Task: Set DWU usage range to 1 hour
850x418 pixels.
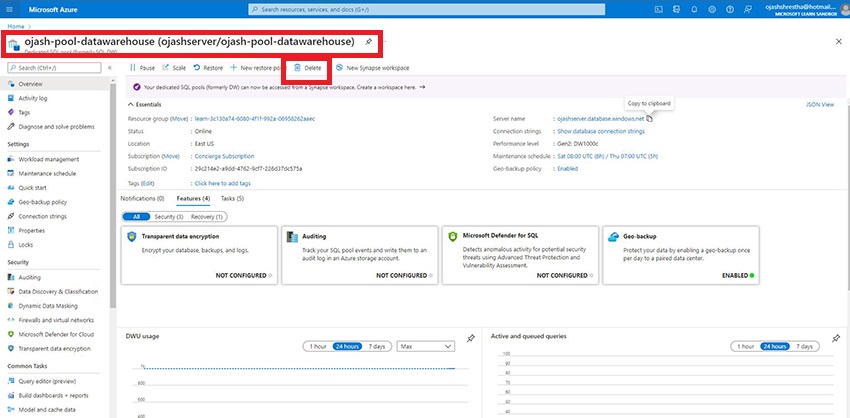Action: (318, 346)
